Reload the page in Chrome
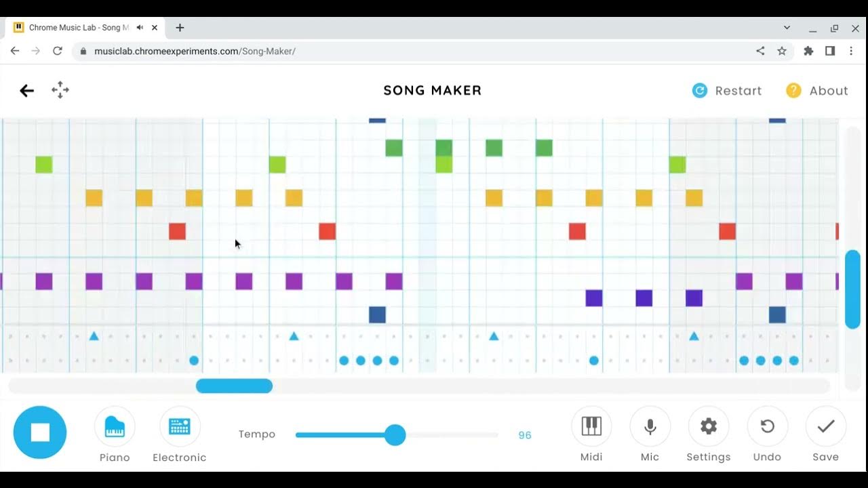 [58, 51]
